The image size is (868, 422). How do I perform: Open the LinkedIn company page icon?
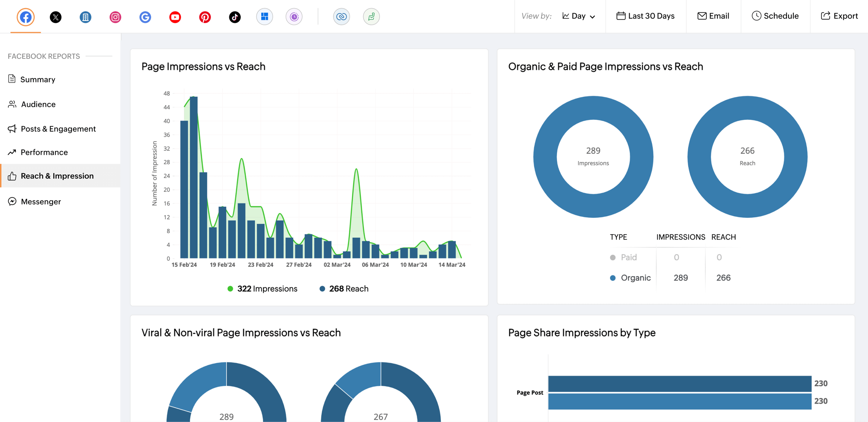85,17
